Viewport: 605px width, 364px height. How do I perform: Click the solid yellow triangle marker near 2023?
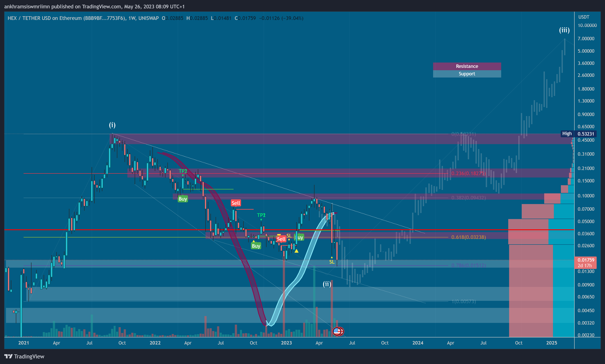(x=297, y=251)
